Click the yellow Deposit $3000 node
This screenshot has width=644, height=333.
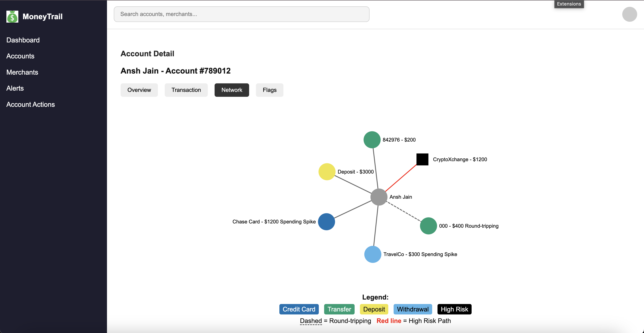coord(327,172)
